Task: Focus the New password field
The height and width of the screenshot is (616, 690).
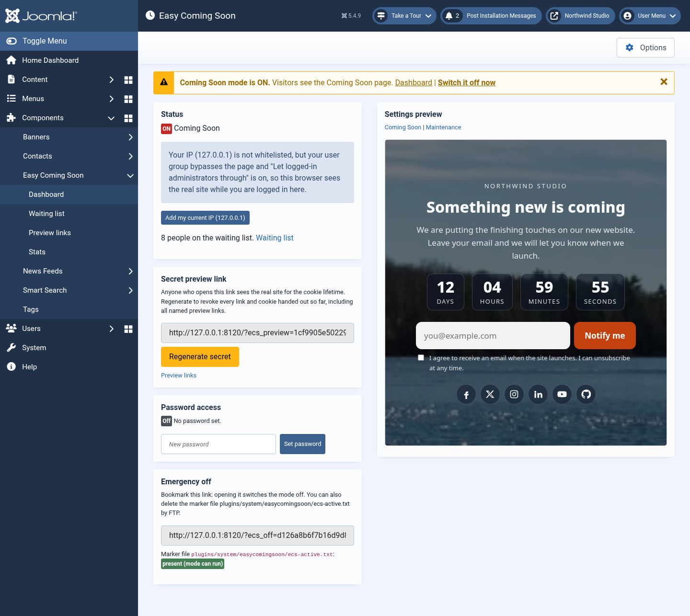Action: [218, 444]
